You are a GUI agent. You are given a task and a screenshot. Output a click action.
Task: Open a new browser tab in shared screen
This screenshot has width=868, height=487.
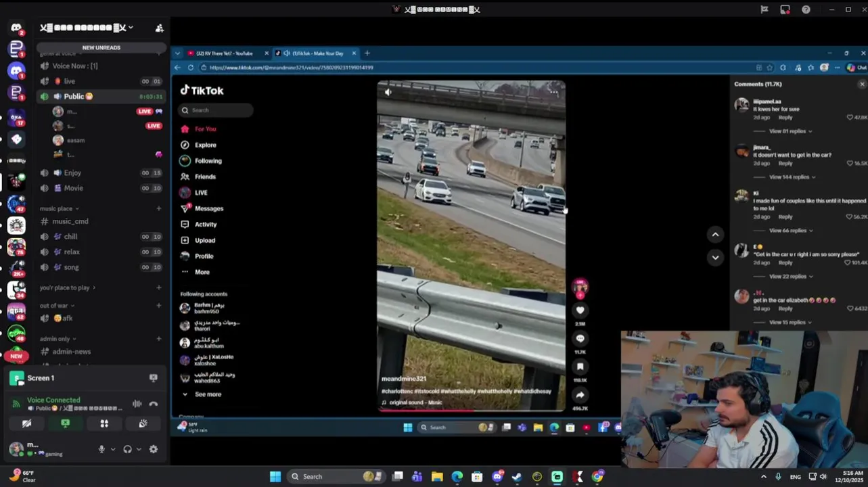[x=367, y=53]
